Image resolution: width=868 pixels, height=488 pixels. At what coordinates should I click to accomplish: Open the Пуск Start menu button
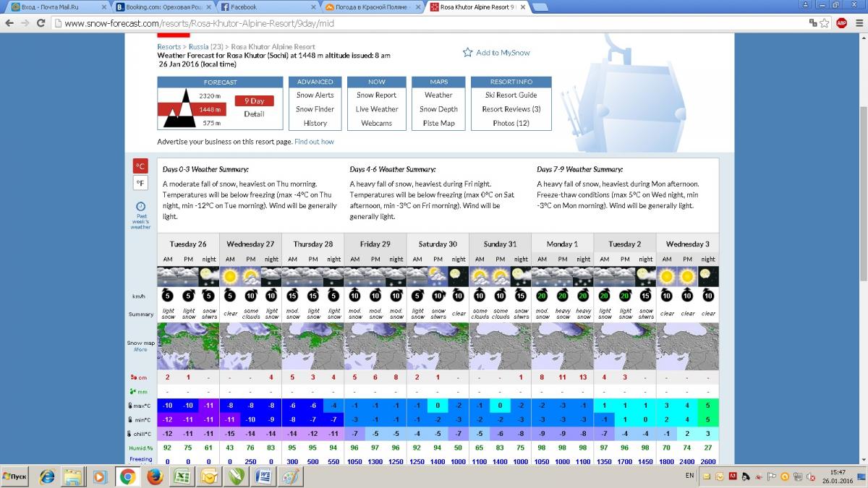(16, 477)
